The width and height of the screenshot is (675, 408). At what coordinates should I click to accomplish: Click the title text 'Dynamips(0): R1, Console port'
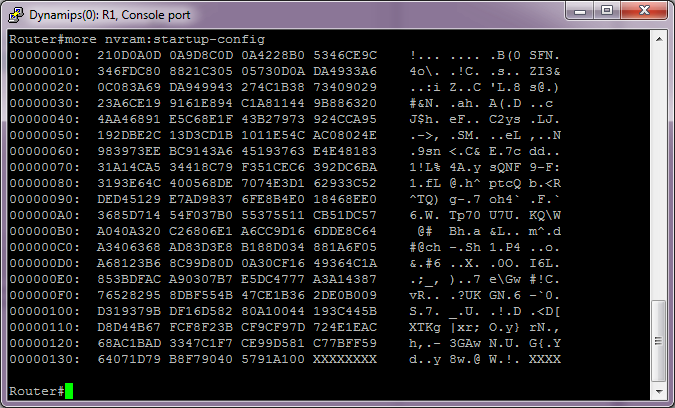(110, 15)
